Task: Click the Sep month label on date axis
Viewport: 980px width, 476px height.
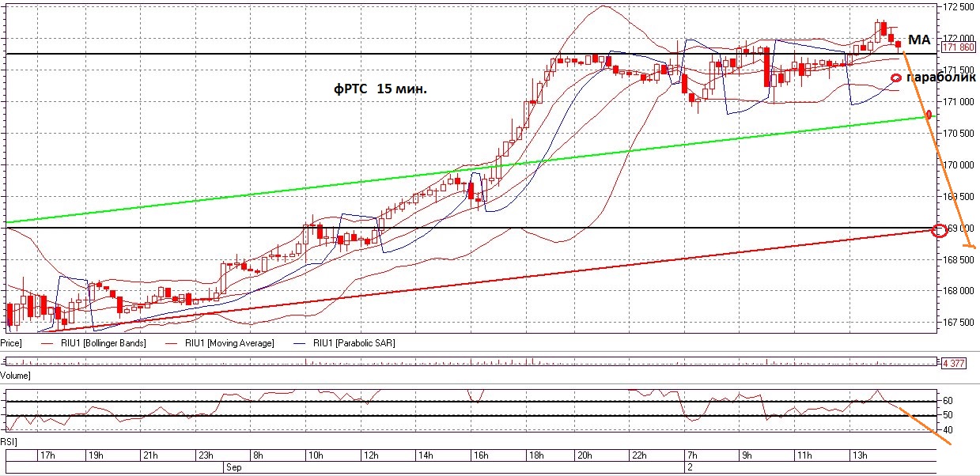Action: (233, 467)
